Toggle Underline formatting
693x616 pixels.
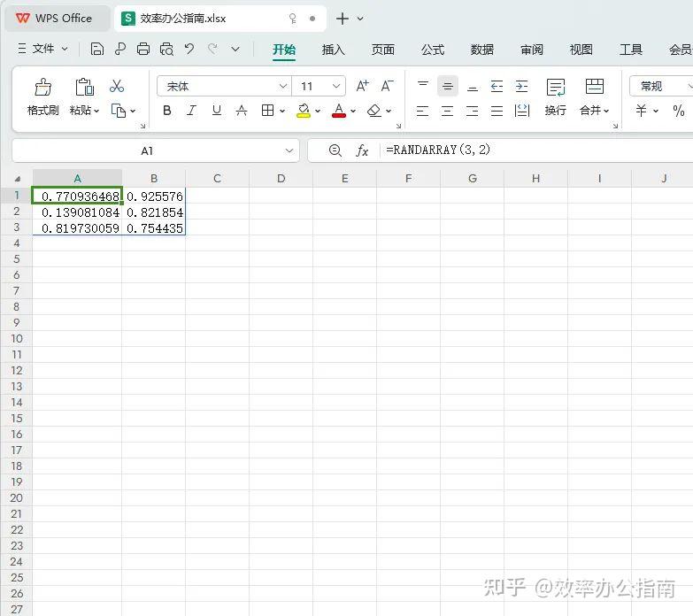[x=217, y=111]
